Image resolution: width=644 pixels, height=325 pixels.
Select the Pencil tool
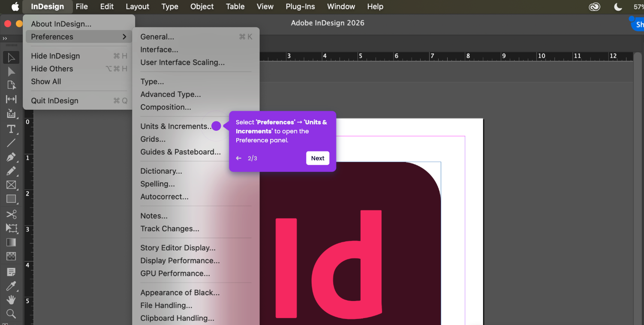click(11, 171)
